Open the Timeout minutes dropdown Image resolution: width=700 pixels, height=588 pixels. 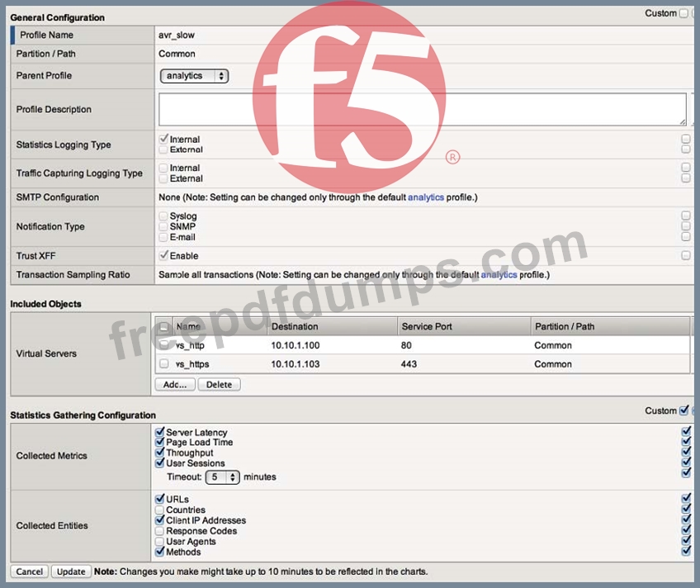tap(222, 477)
